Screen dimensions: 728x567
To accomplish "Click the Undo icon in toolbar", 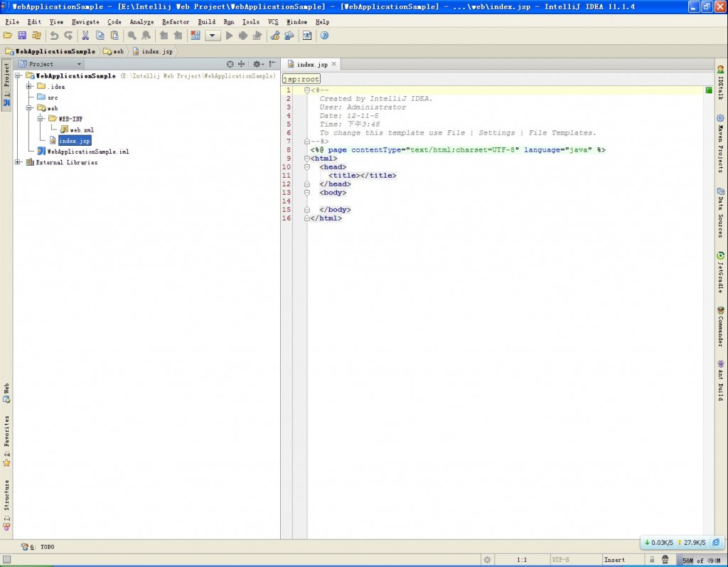I will tap(54, 36).
